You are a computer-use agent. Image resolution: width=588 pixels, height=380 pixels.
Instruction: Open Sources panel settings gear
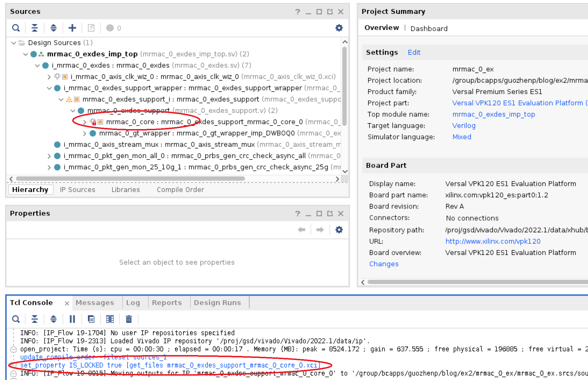point(339,28)
